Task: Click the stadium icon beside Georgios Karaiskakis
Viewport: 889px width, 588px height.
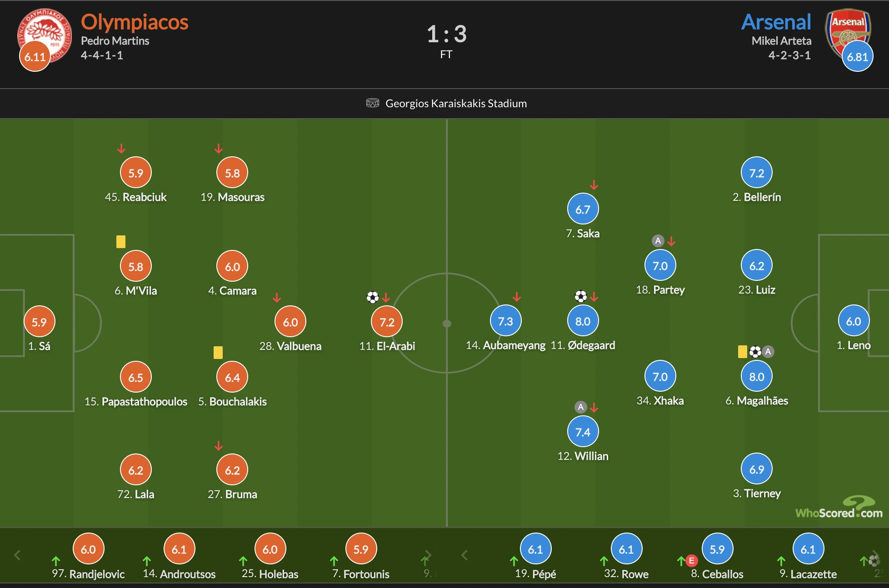Action: click(372, 103)
